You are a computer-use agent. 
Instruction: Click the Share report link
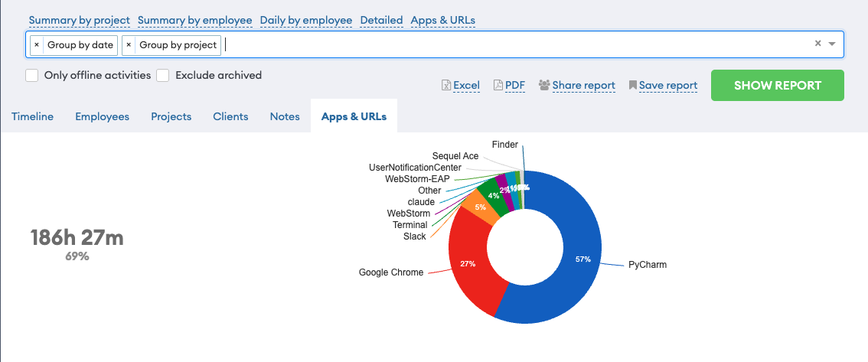(x=584, y=85)
